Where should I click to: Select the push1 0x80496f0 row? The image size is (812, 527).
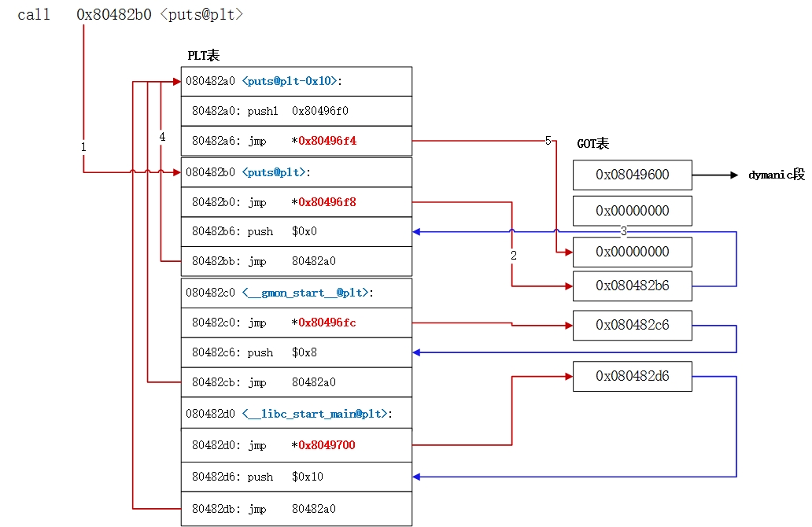tap(296, 112)
